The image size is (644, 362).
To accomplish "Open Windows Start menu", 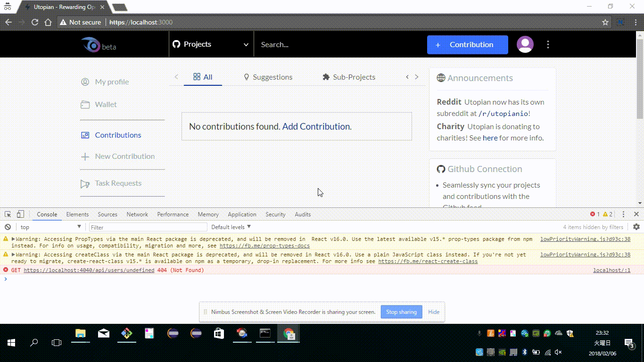I will tap(11, 343).
